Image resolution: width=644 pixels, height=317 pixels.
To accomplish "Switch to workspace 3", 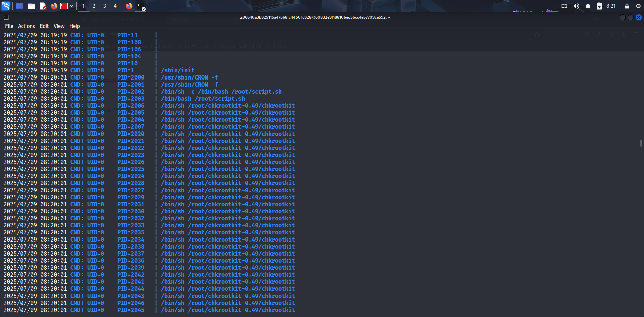I will click(105, 6).
